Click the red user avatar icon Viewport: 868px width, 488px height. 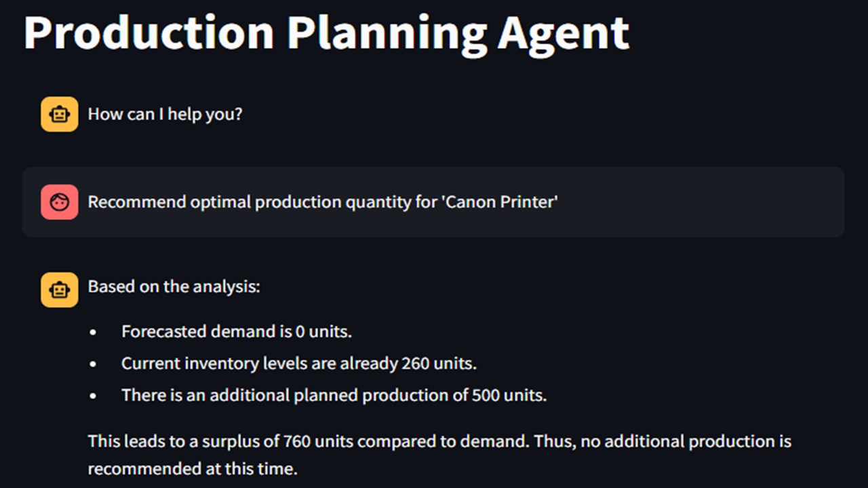tap(60, 202)
